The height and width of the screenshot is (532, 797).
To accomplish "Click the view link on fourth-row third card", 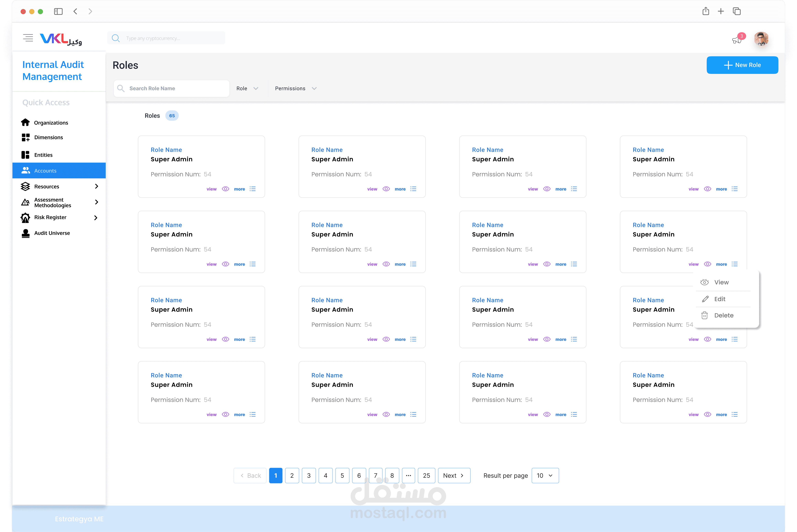I will tap(533, 414).
